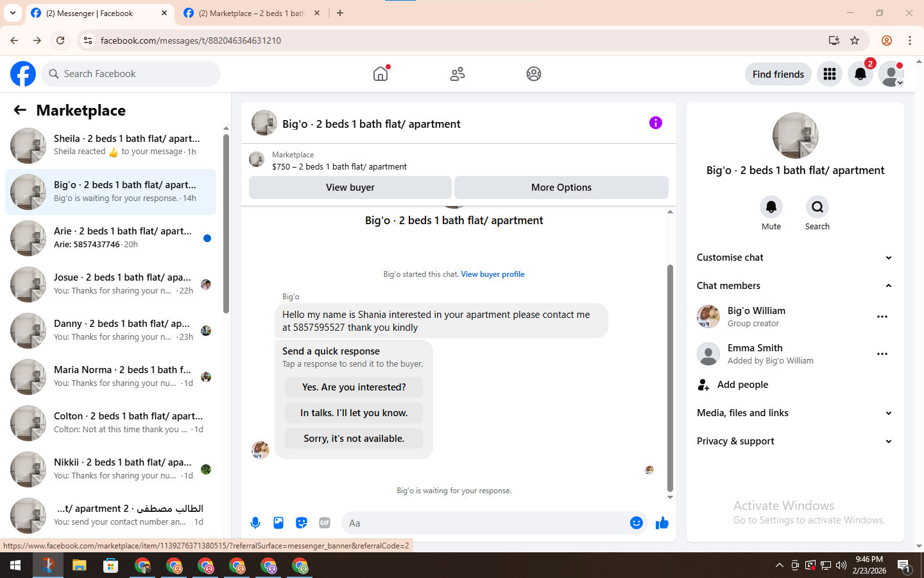Open the Friends icon in top navigation

pyautogui.click(x=458, y=74)
